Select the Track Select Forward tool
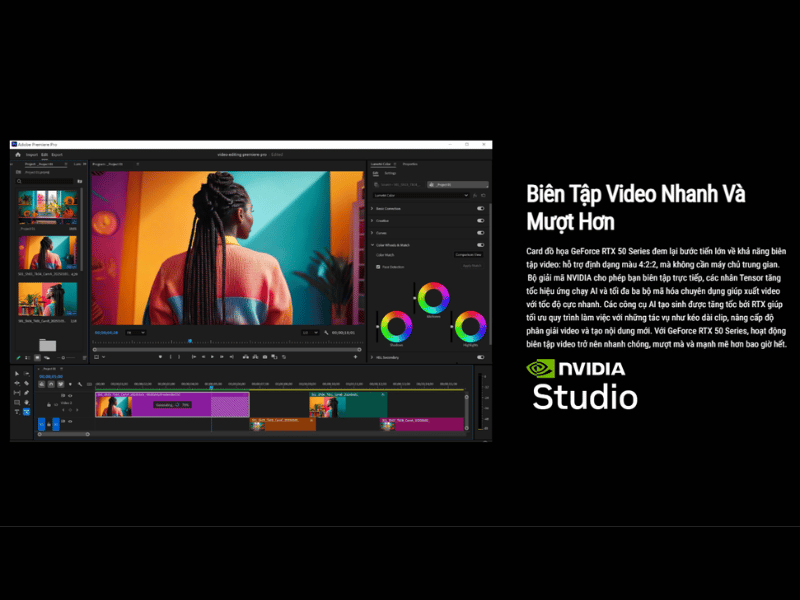This screenshot has height=600, width=800. coord(27,373)
